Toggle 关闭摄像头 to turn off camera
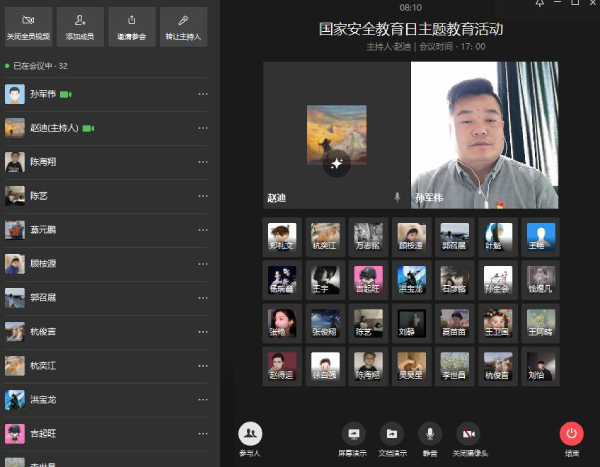Image resolution: width=600 pixels, height=467 pixels. click(468, 438)
